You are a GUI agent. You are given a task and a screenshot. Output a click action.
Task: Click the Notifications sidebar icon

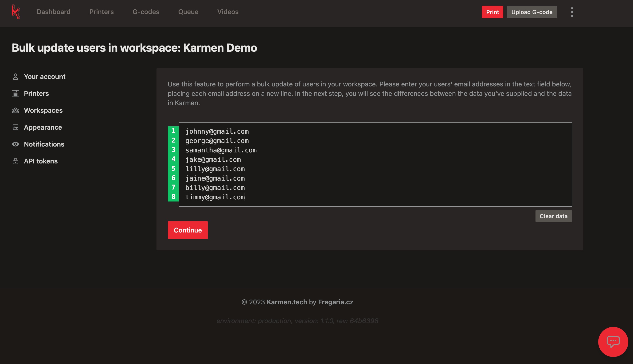point(15,144)
